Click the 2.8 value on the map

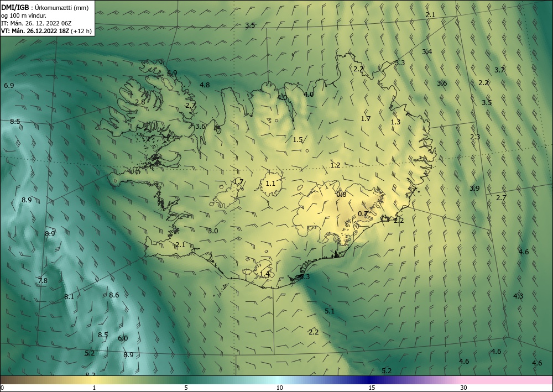[x=140, y=102]
